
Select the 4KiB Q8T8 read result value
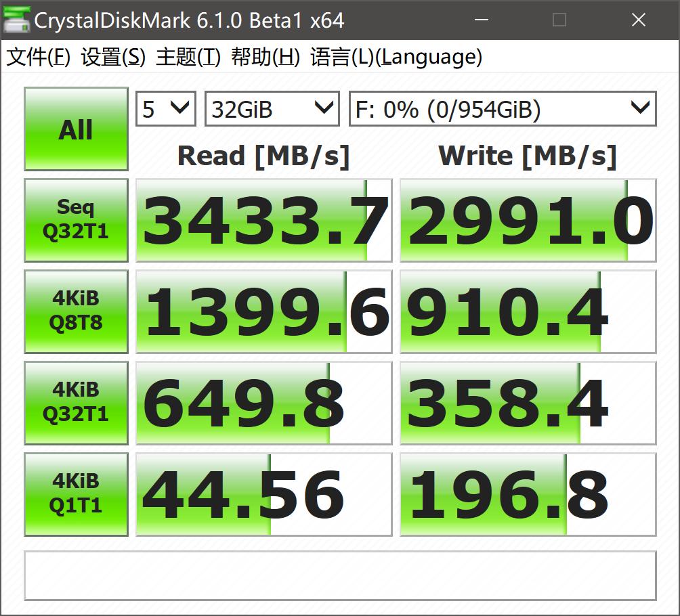point(263,311)
